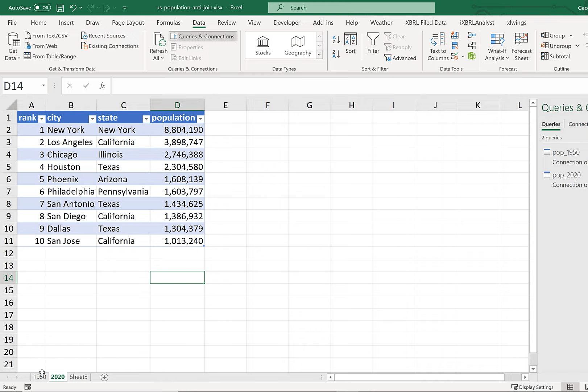The width and height of the screenshot is (588, 392).
Task: Open the rank column filter dropdown
Action: (42, 118)
